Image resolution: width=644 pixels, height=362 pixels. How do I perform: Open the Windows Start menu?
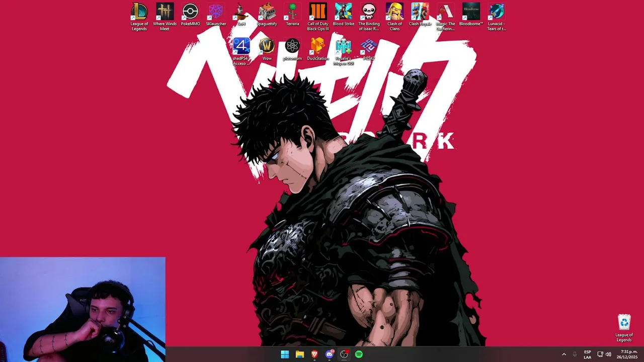(x=285, y=354)
